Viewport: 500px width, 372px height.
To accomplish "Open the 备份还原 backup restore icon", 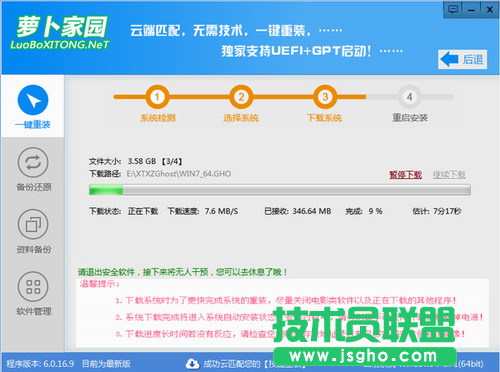I will point(33,162).
